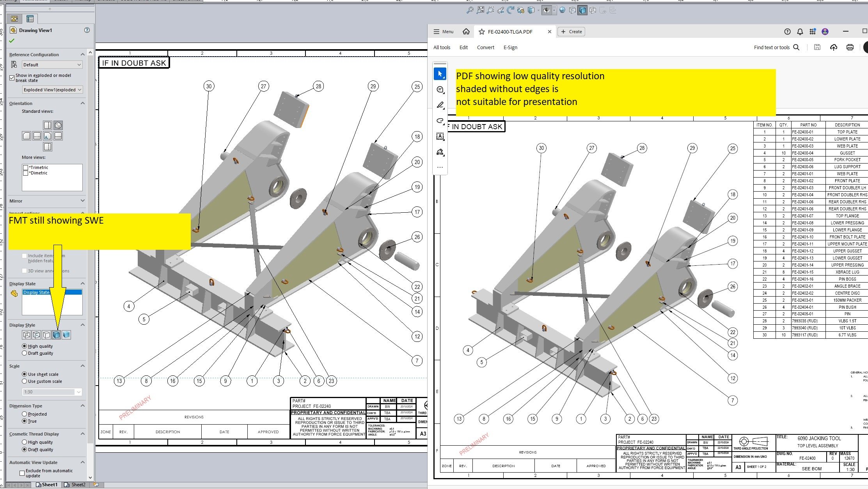
Task: Click Acrobat home icon
Action: (x=466, y=32)
